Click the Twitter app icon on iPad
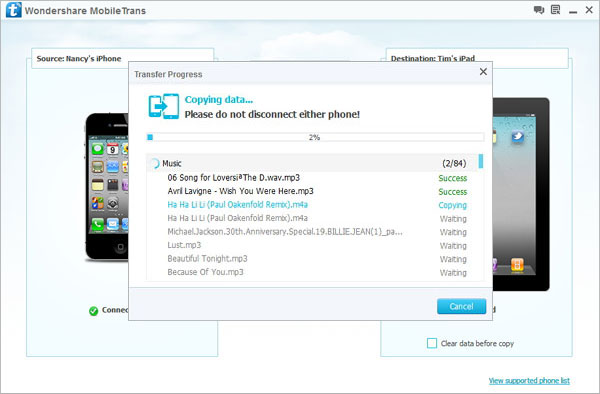This screenshot has height=394, width=600. 517,137
